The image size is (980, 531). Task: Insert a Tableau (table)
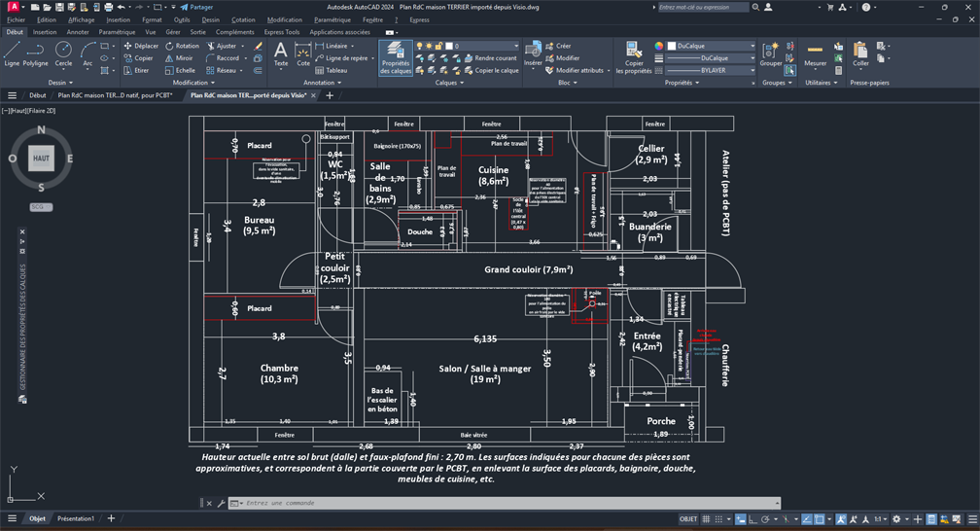pyautogui.click(x=332, y=71)
